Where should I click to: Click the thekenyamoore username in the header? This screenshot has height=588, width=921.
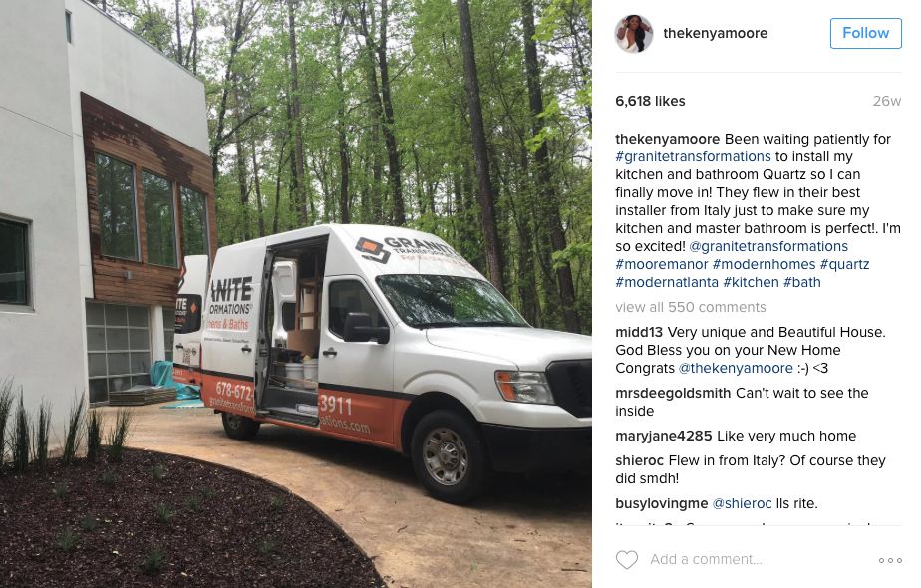(x=715, y=34)
